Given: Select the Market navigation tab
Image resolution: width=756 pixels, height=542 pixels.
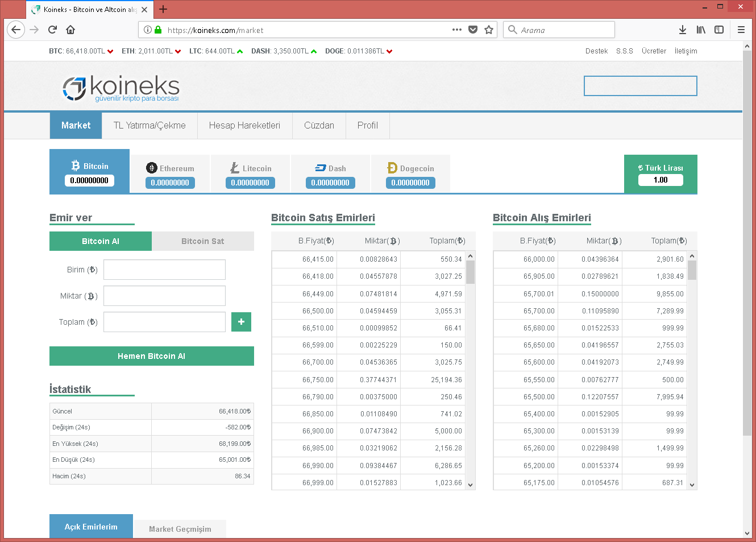Looking at the screenshot, I should [x=76, y=126].
